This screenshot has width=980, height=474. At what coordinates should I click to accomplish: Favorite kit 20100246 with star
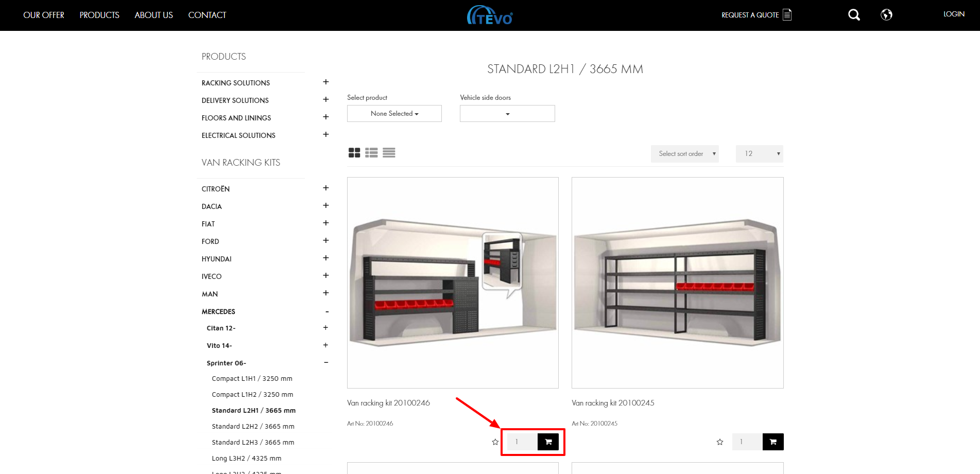[495, 442]
